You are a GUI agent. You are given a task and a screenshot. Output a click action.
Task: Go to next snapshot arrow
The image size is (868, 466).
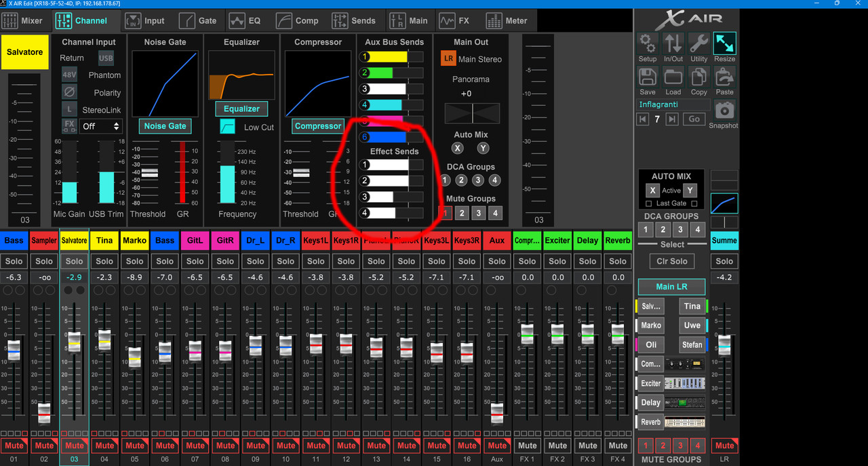pyautogui.click(x=672, y=119)
